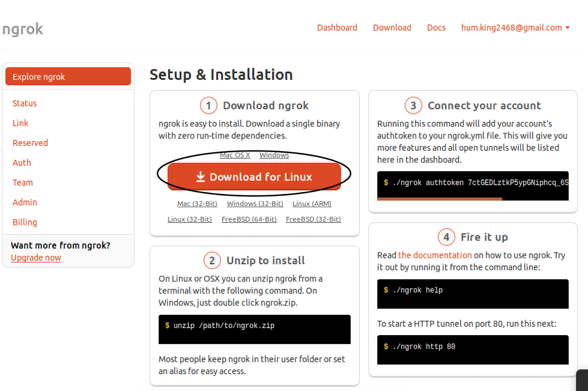Open the Docs navigation link

pos(436,28)
